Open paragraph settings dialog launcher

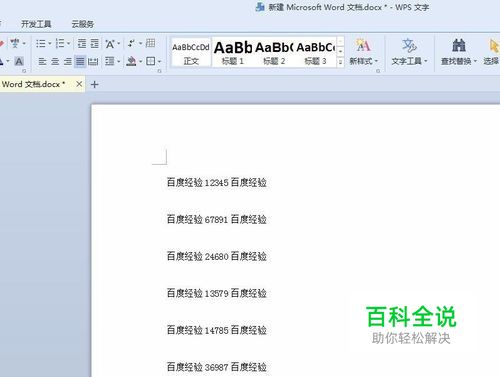(x=159, y=71)
